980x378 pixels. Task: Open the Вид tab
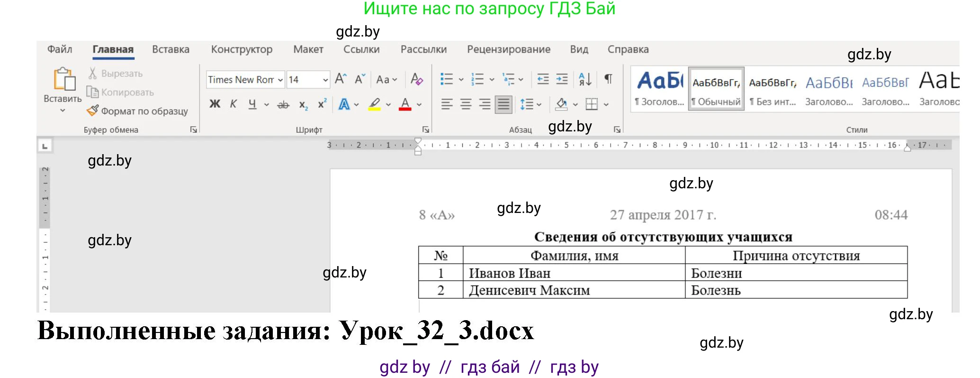tap(579, 49)
